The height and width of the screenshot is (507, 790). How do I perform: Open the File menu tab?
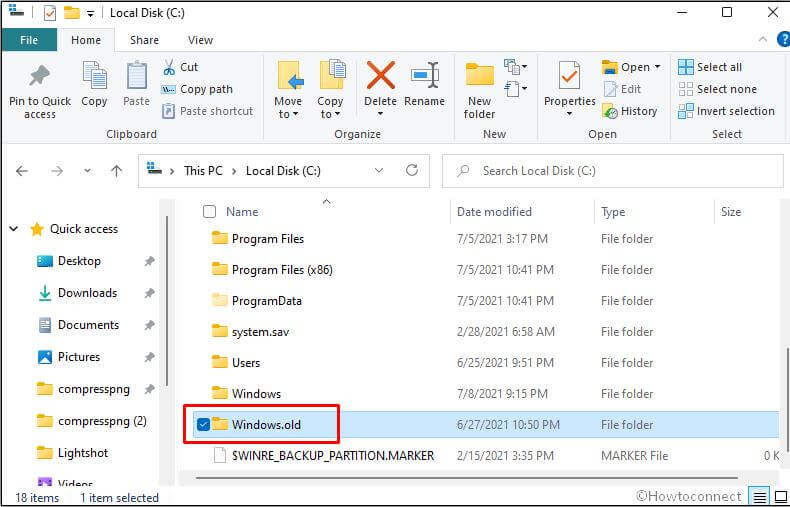(29, 40)
